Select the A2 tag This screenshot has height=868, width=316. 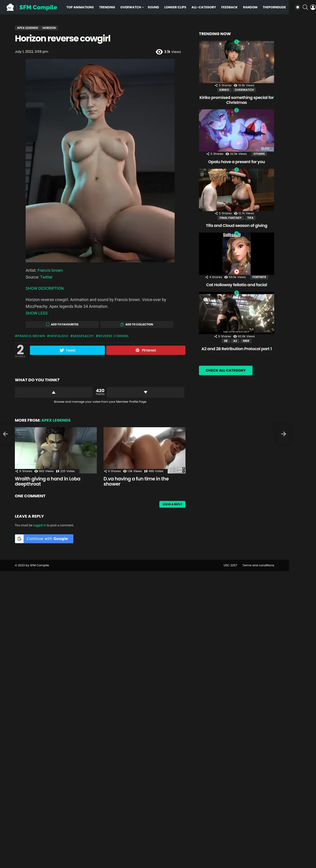235,341
